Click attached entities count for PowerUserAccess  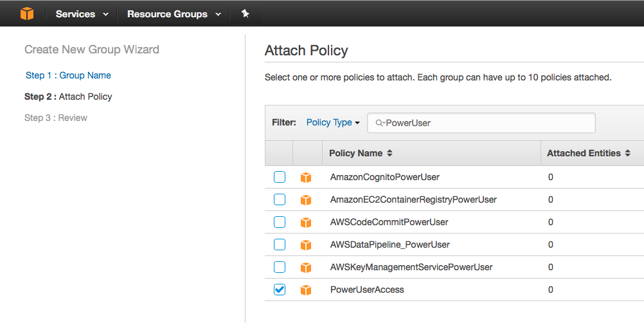[x=551, y=290]
